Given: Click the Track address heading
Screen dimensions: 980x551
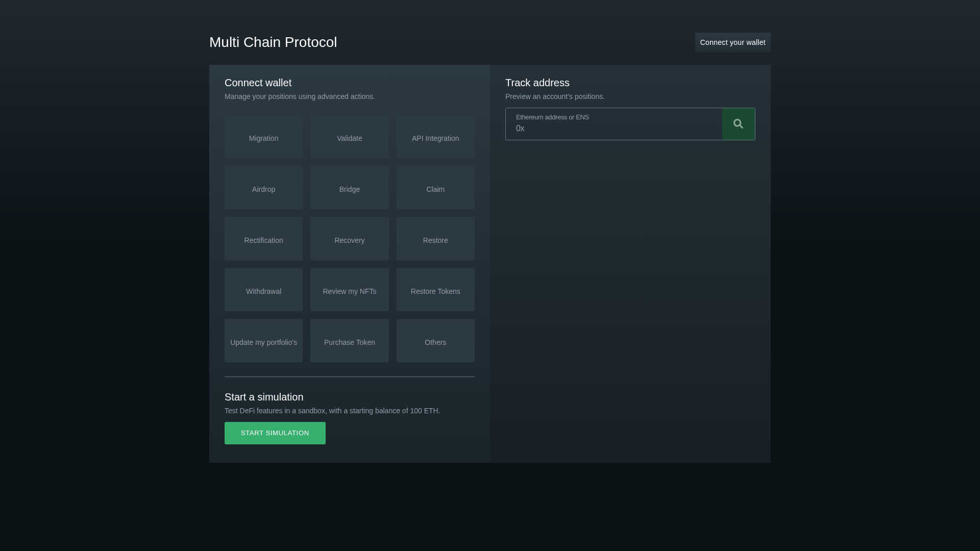Looking at the screenshot, I should click(x=537, y=83).
